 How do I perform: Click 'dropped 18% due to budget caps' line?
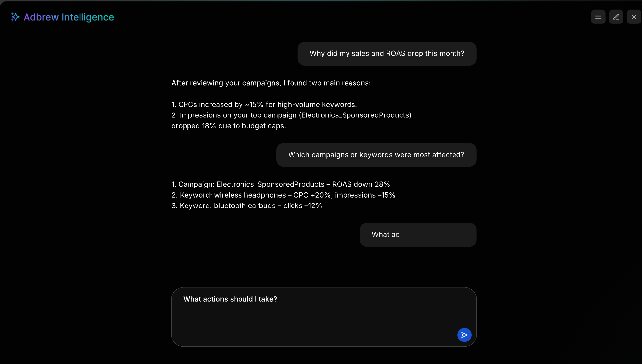228,126
